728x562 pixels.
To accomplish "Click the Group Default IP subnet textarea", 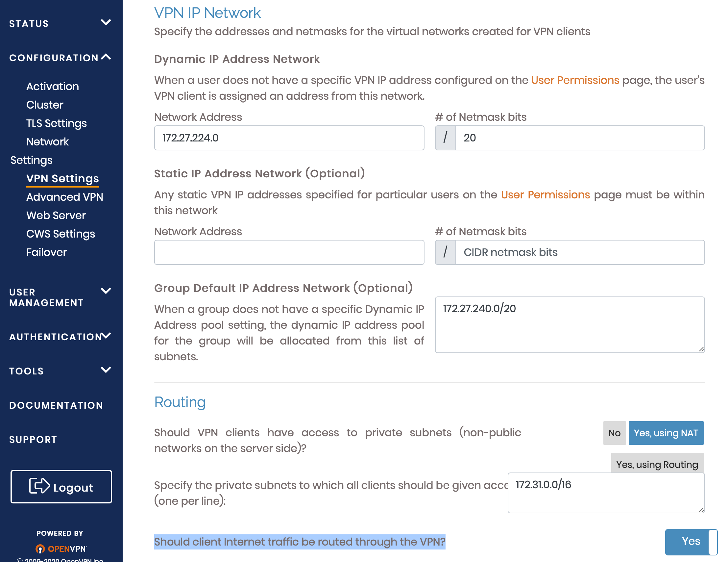I will 569,324.
